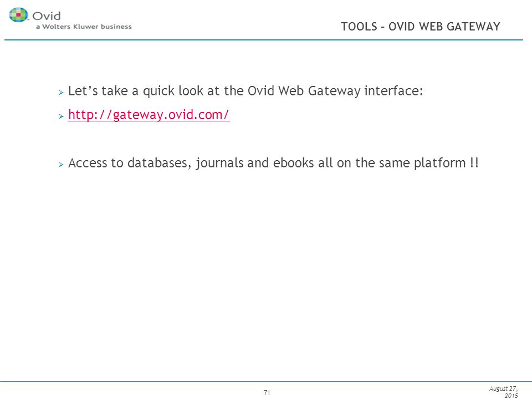Click the date 'August 27, 2015'
The height and width of the screenshot is (399, 532).
click(504, 392)
